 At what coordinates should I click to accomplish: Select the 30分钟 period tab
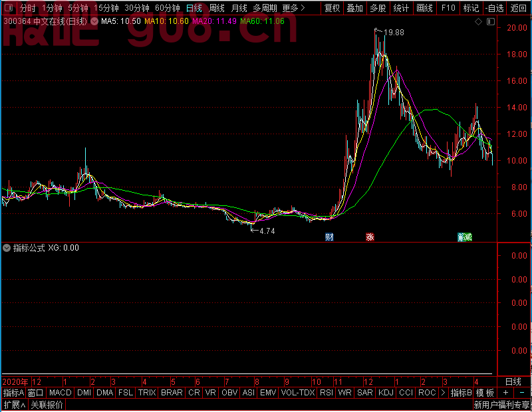tap(137, 8)
